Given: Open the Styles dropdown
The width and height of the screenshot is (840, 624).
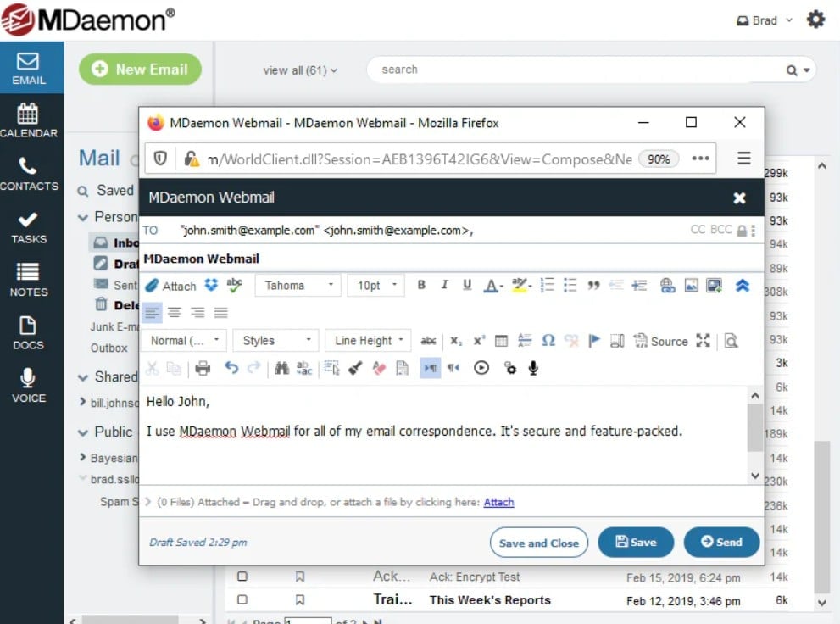Looking at the screenshot, I should [275, 341].
